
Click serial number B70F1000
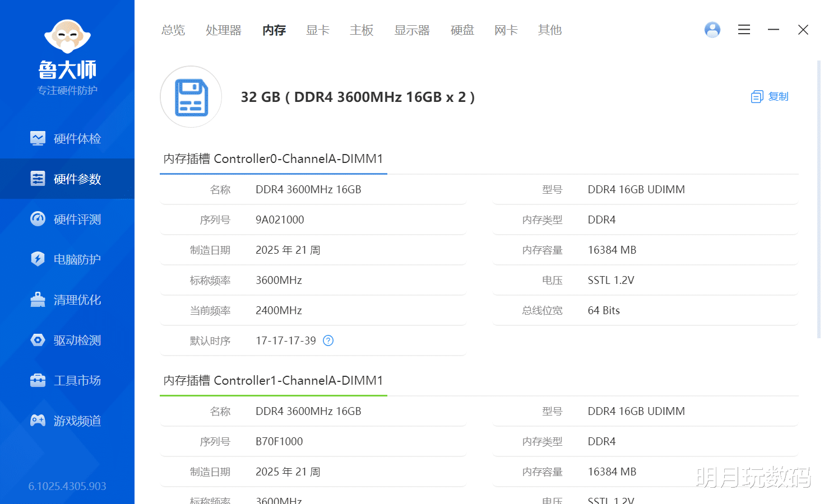click(279, 441)
